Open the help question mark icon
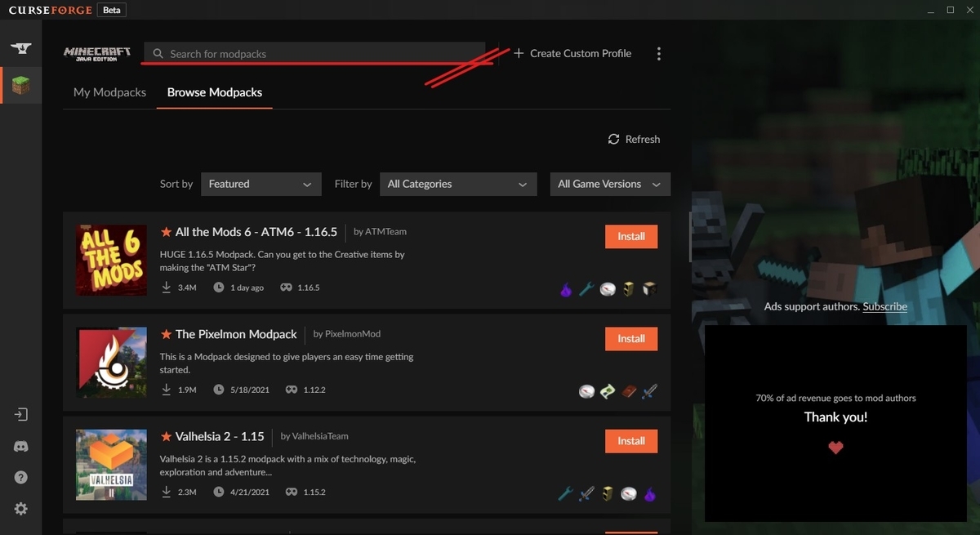This screenshot has height=535, width=980. coord(21,477)
